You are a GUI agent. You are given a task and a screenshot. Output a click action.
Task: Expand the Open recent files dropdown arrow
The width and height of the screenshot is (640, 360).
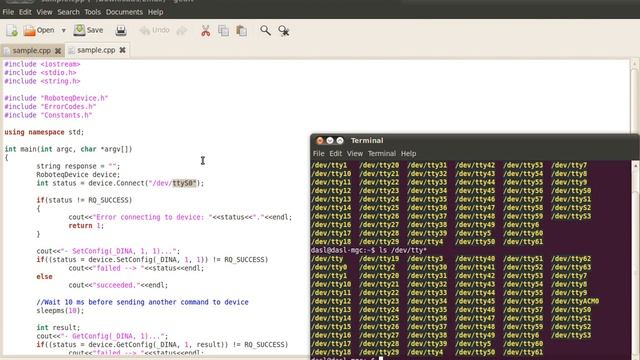pyautogui.click(x=63, y=31)
